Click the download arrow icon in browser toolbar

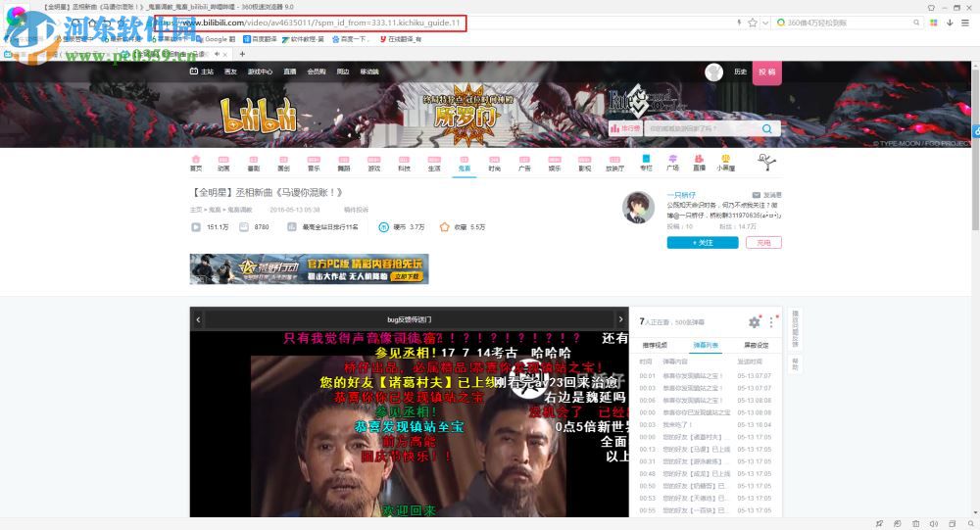coord(950,23)
